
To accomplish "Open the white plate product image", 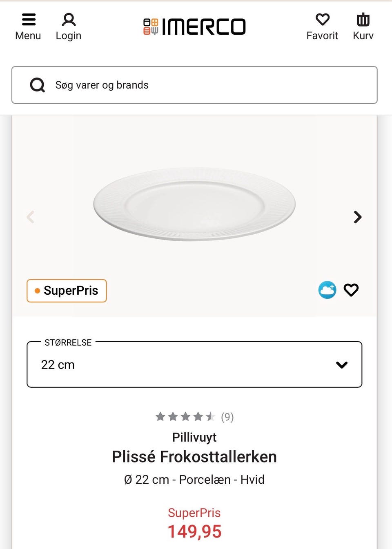I will (x=194, y=204).
